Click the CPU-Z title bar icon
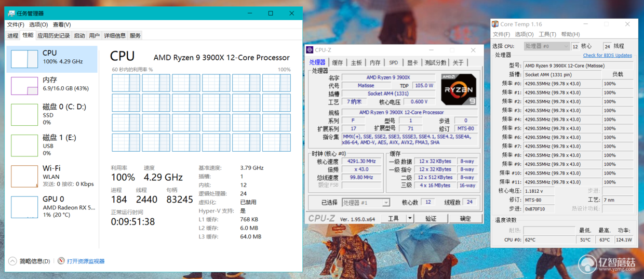 coord(310,50)
